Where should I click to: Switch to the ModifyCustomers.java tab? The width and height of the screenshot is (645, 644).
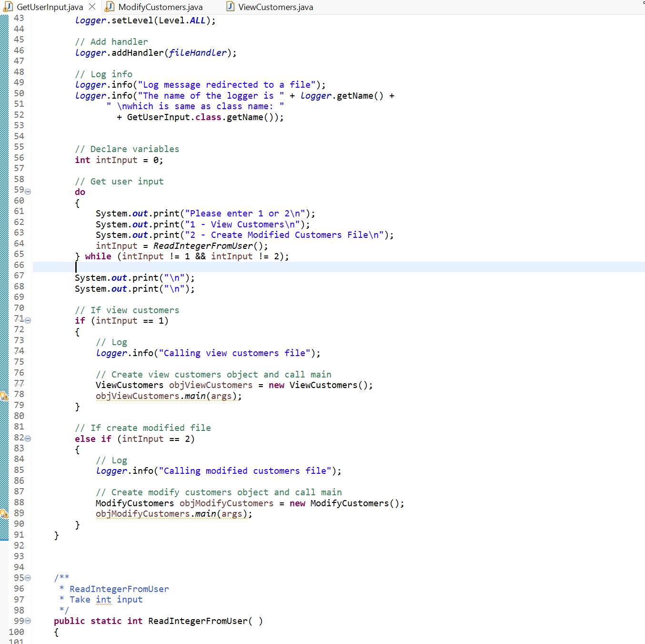(160, 7)
